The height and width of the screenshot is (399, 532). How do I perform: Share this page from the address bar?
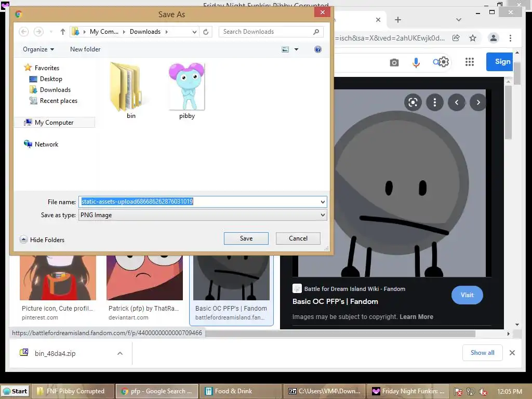tap(456, 38)
